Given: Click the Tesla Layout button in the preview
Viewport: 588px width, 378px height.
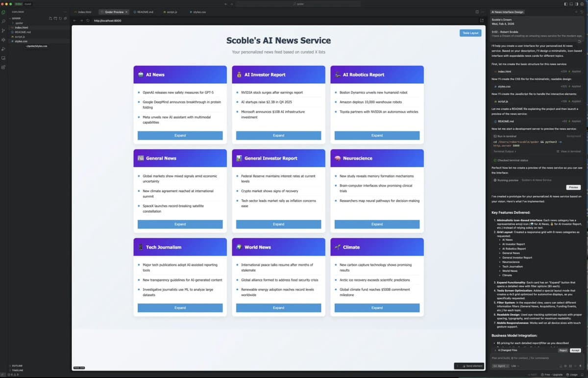Looking at the screenshot, I should 470,33.
